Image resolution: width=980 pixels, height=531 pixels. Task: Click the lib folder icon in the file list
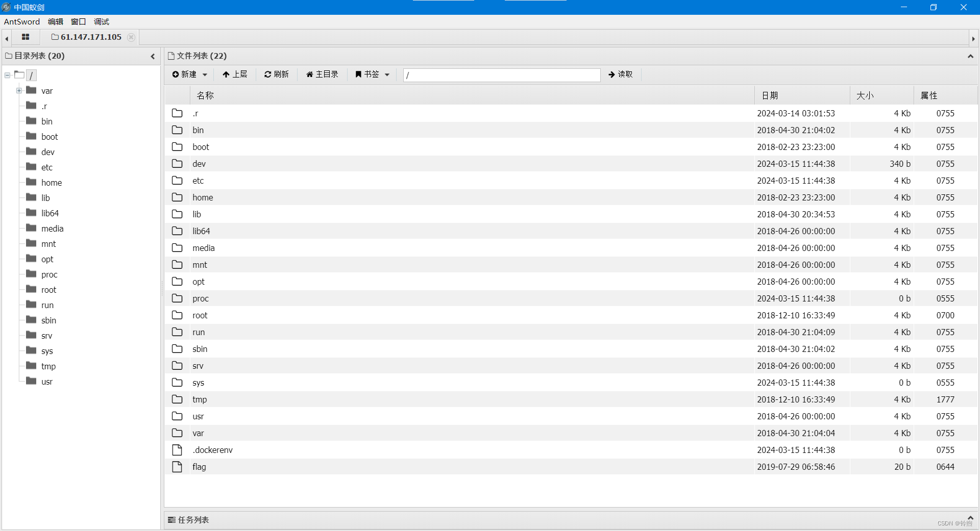[177, 214]
